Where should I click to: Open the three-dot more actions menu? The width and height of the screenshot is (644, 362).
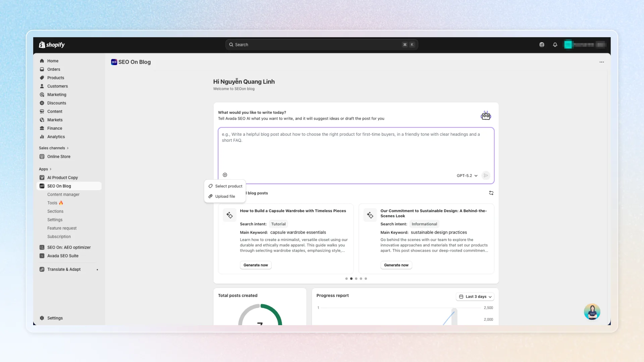coord(602,62)
